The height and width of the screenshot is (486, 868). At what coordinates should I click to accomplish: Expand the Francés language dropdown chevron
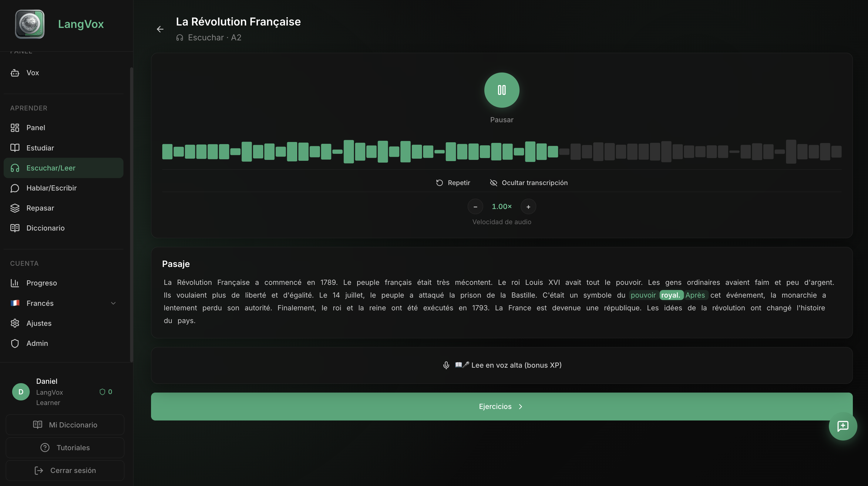tap(113, 303)
